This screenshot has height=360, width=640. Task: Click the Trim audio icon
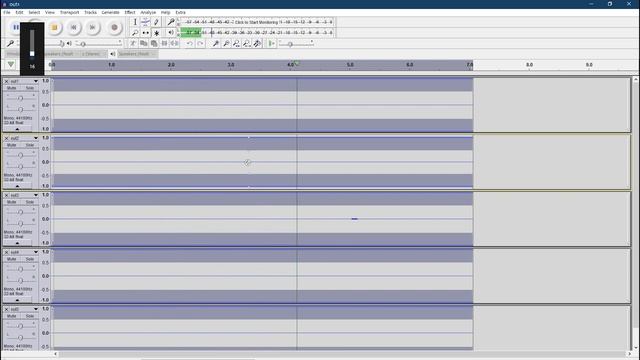point(164,43)
